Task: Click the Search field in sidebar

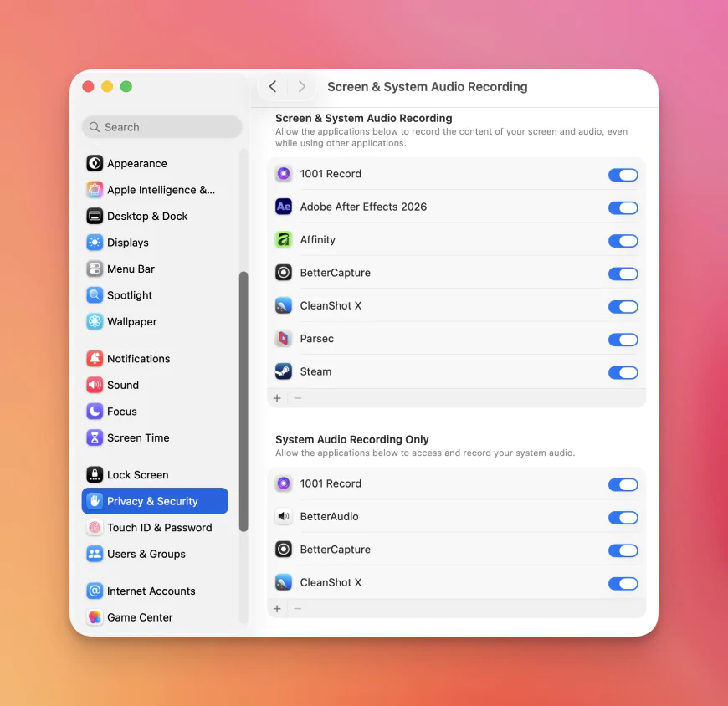Action: tap(161, 127)
